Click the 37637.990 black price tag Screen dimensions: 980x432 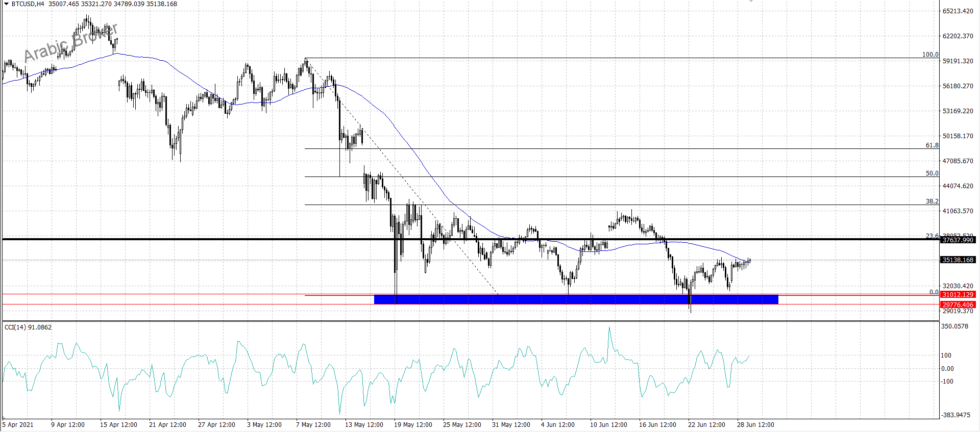click(958, 240)
